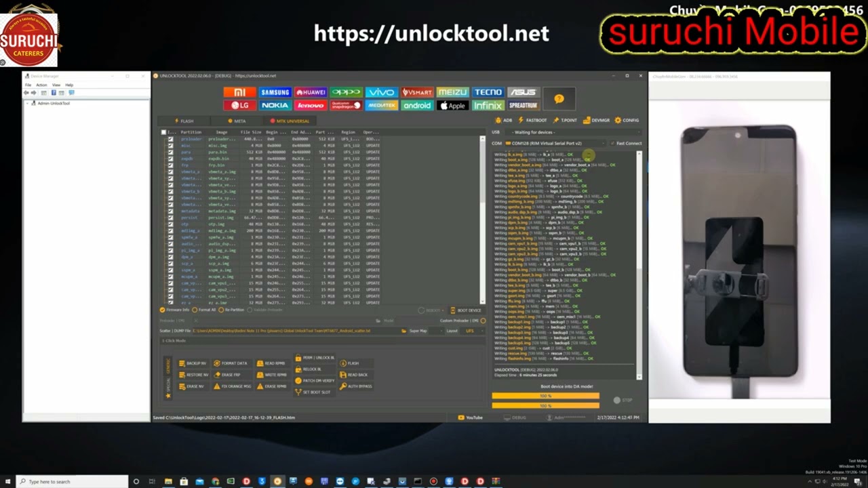Switch to the FLASH tab
Viewport: 868px width, 488px height.
click(184, 121)
